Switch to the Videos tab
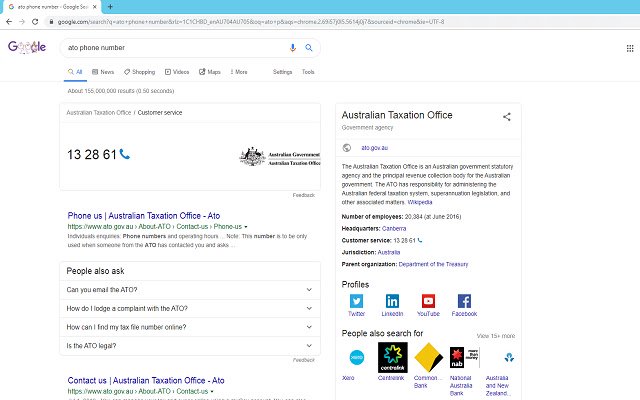The height and width of the screenshot is (400, 640). pos(177,72)
